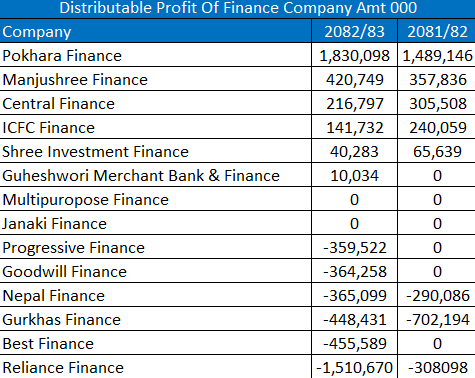Image resolution: width=475 pixels, height=378 pixels.
Task: Select the Pokhara Finance cell
Action: (156, 55)
